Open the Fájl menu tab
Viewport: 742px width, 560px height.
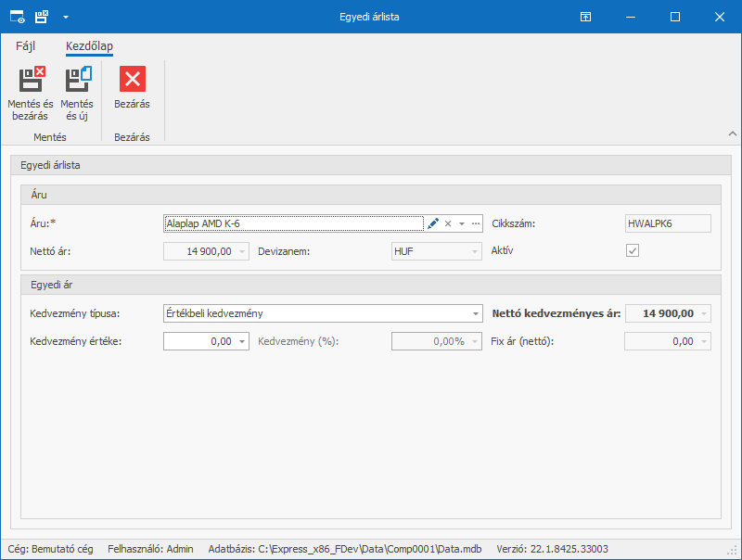[x=26, y=45]
